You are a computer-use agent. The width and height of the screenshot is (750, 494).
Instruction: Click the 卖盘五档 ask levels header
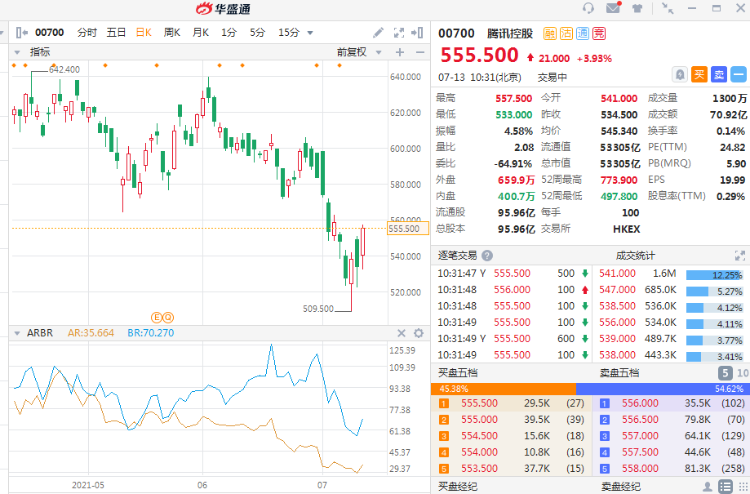tap(619, 373)
